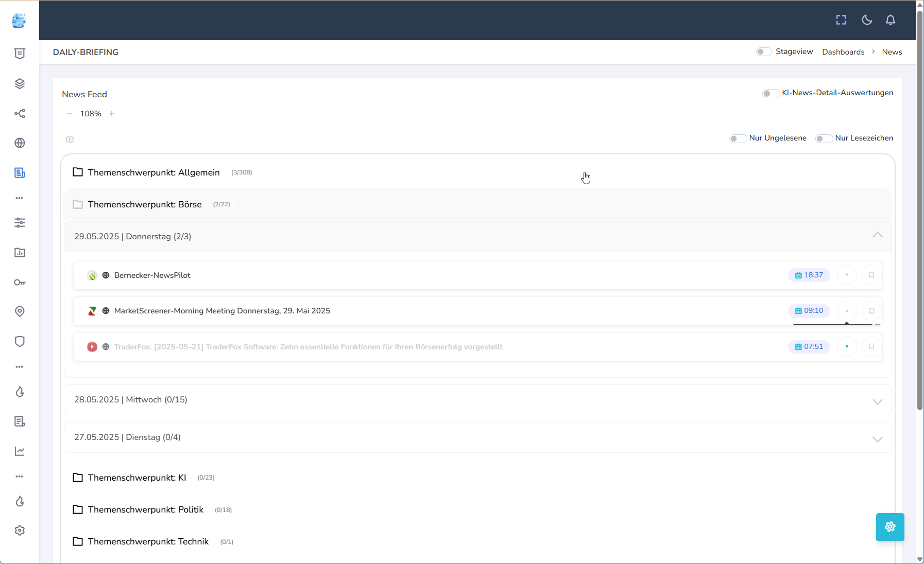Viewport: 924px width, 564px height.
Task: Collapse the 29.05.2025 Donnerstag section
Action: pyautogui.click(x=877, y=235)
